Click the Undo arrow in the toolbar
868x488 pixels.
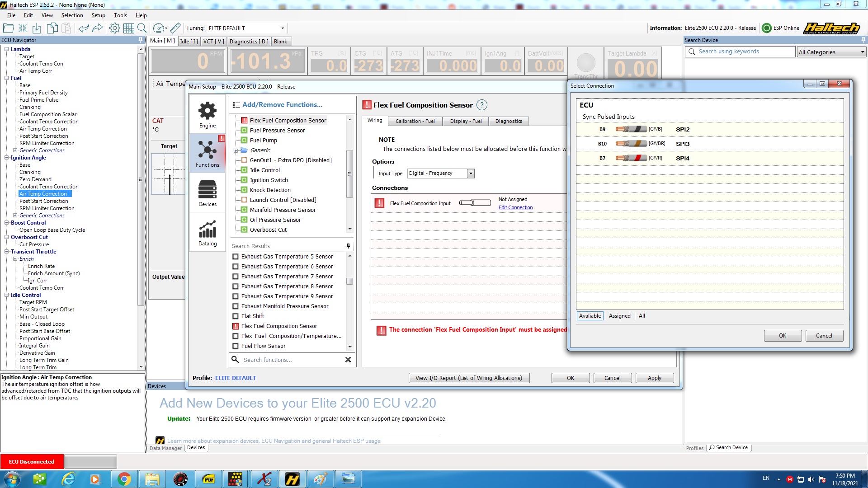pos(84,28)
